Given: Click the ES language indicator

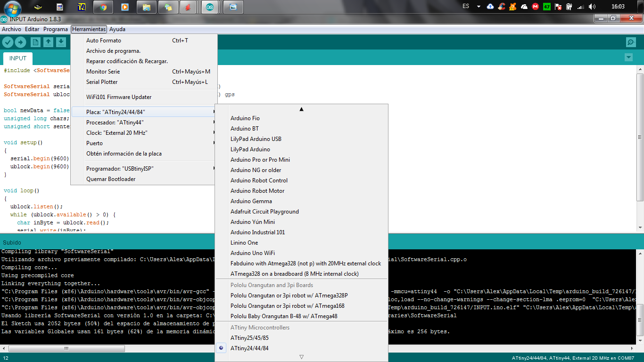Looking at the screenshot, I should [466, 7].
